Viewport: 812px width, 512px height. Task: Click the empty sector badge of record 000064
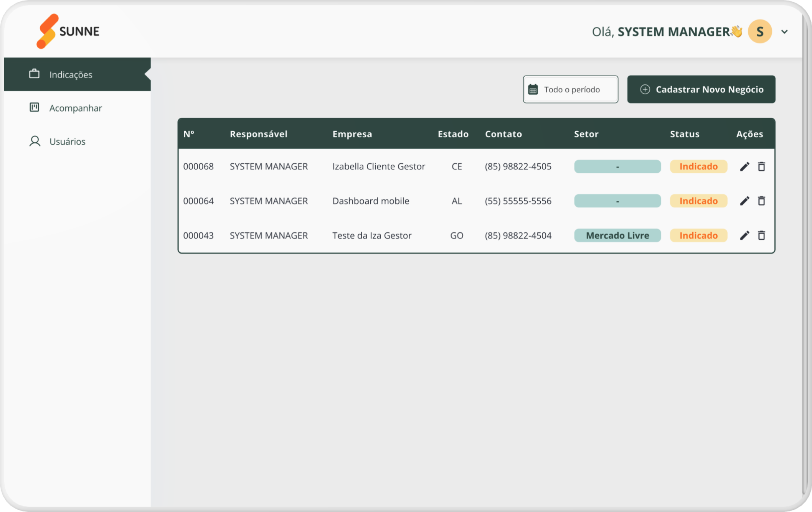617,201
